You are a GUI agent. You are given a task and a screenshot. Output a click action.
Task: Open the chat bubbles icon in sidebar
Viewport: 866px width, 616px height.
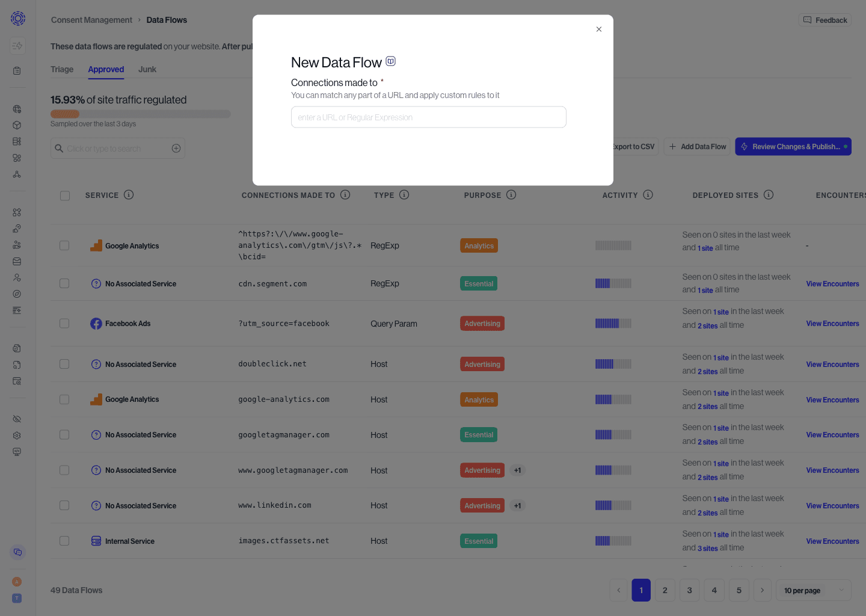17,552
